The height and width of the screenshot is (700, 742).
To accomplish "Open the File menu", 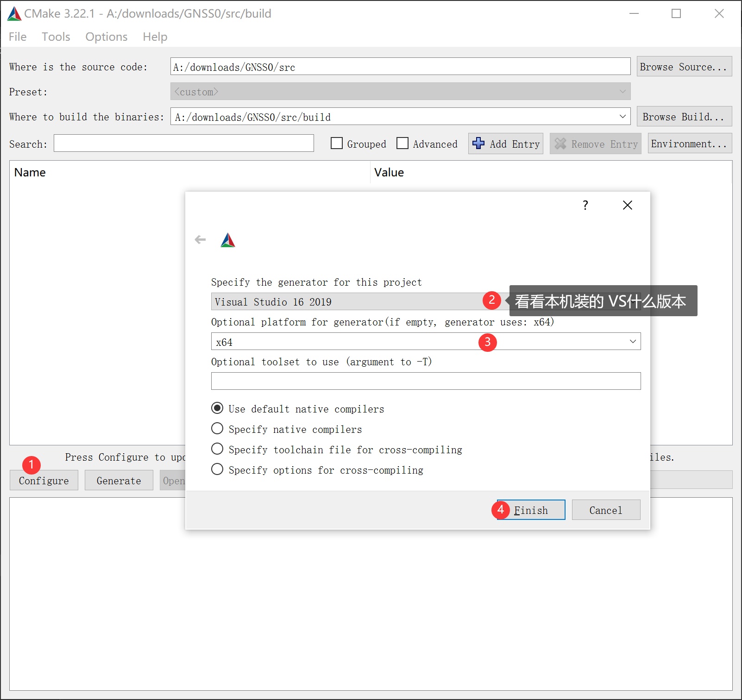I will pos(18,37).
